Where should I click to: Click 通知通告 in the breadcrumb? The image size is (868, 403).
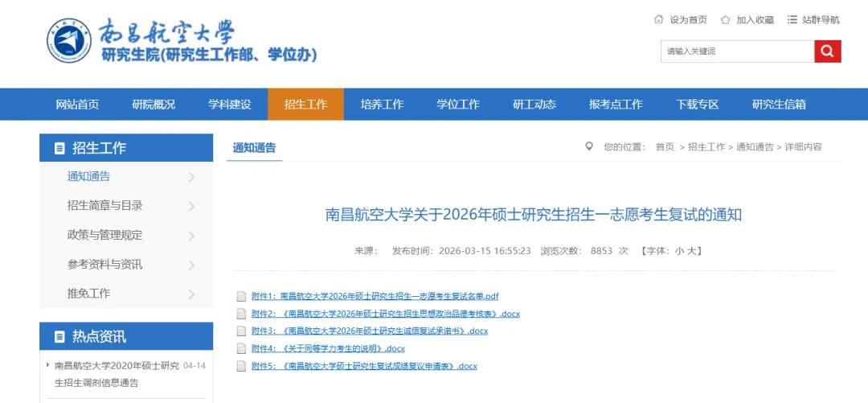pos(755,147)
